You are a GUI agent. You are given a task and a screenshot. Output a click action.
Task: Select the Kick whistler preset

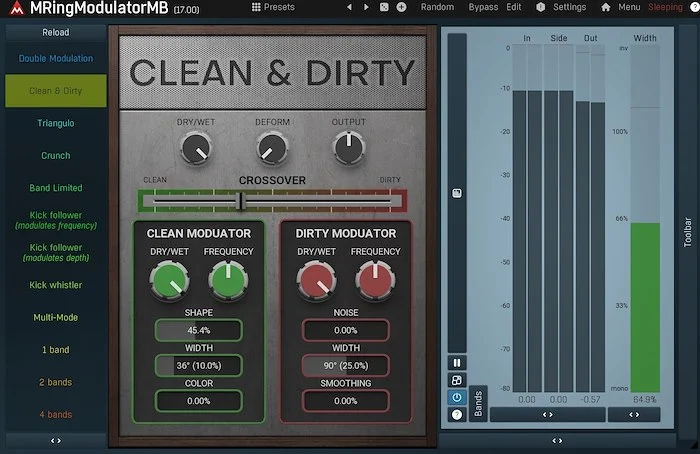56,285
